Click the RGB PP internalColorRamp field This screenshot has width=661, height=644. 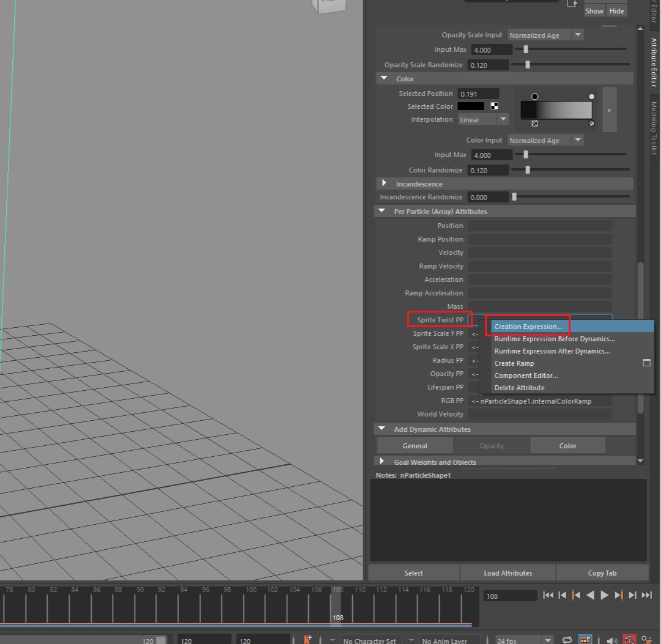540,401
